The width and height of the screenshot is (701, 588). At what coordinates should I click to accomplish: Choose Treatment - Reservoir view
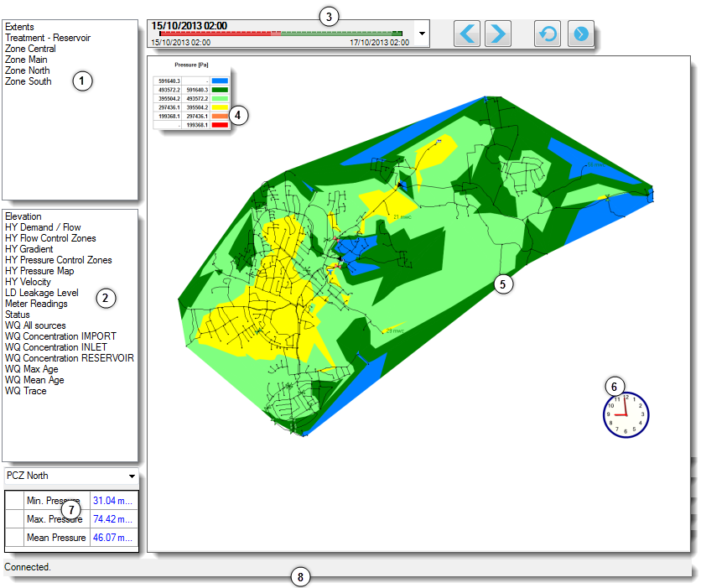click(47, 38)
